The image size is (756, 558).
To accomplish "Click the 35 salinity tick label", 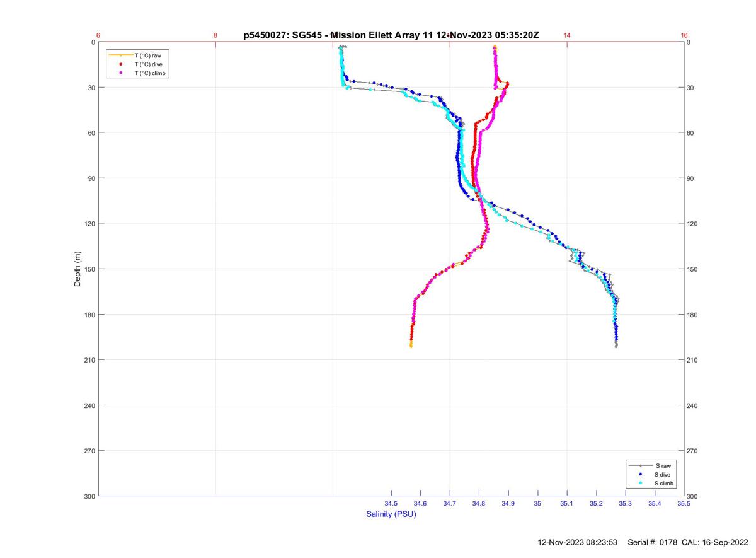I will click(537, 503).
